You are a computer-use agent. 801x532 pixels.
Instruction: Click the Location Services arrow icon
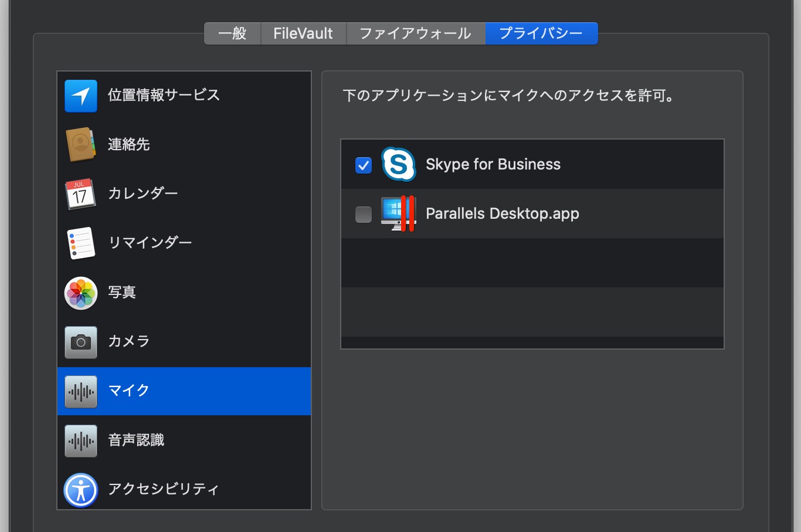point(81,96)
